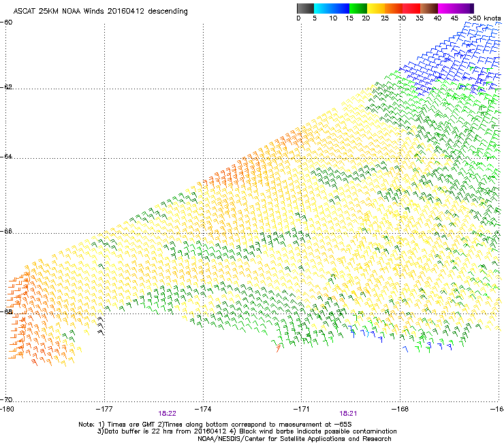The width and height of the screenshot is (504, 443).
Task: Click the longitude label '-177'
Action: pos(104,409)
